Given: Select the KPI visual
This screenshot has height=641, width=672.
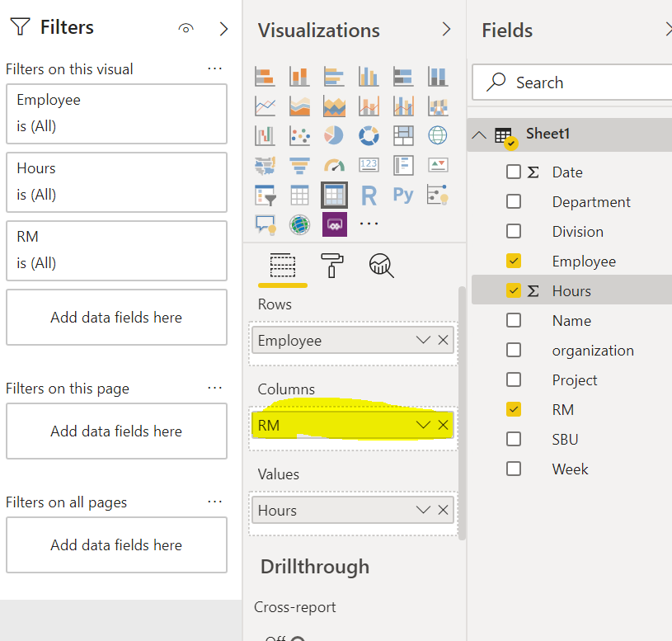Looking at the screenshot, I should pyautogui.click(x=438, y=165).
